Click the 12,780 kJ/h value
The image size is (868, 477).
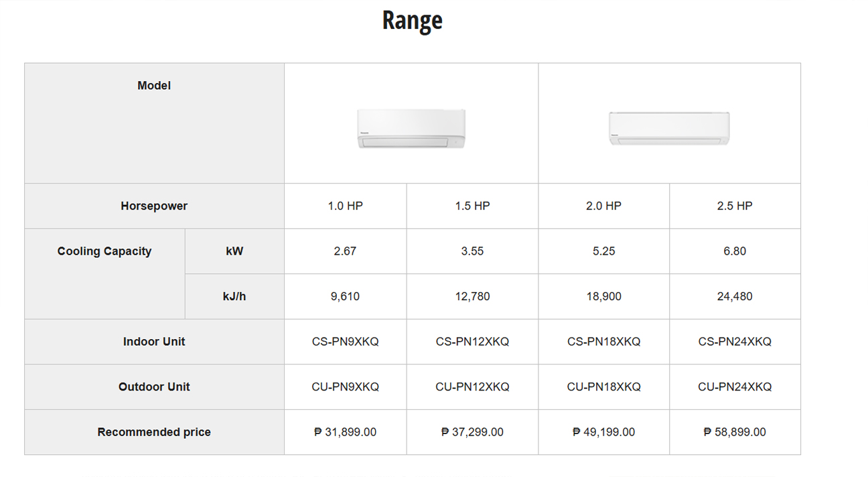[x=472, y=296]
